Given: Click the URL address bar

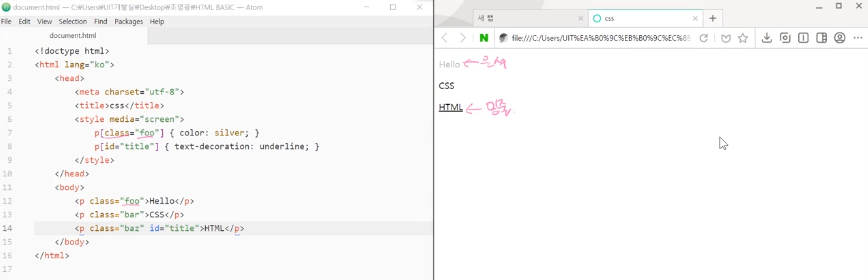Looking at the screenshot, I should [x=600, y=38].
